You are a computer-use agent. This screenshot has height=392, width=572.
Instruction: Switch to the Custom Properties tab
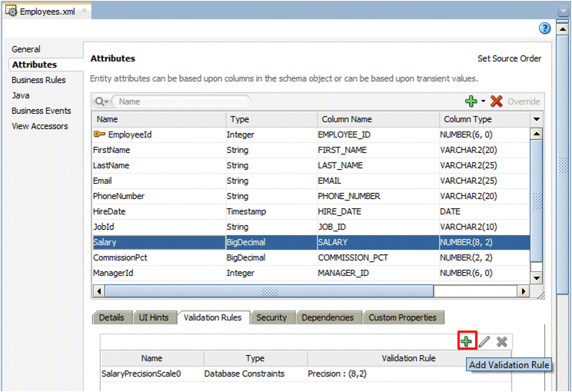(402, 317)
